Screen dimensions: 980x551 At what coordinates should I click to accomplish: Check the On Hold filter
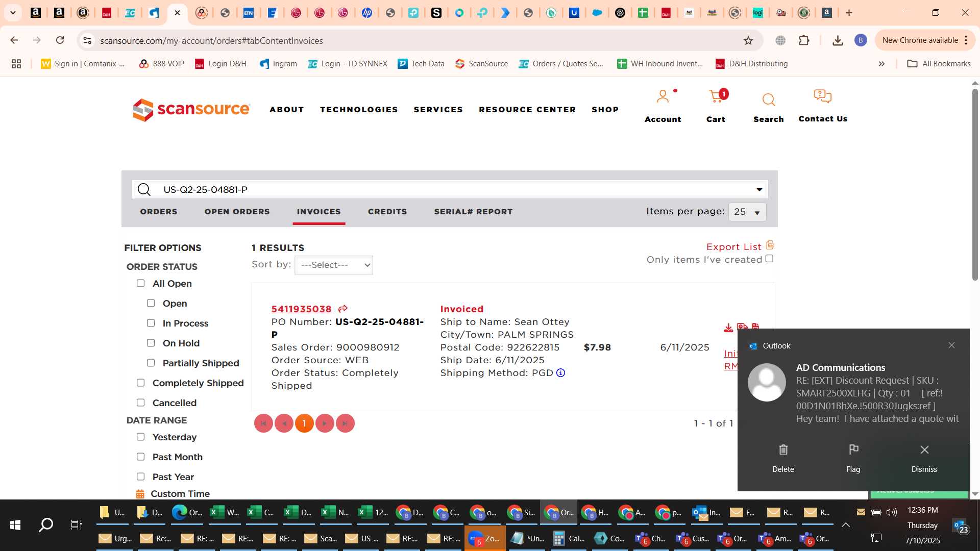click(151, 343)
